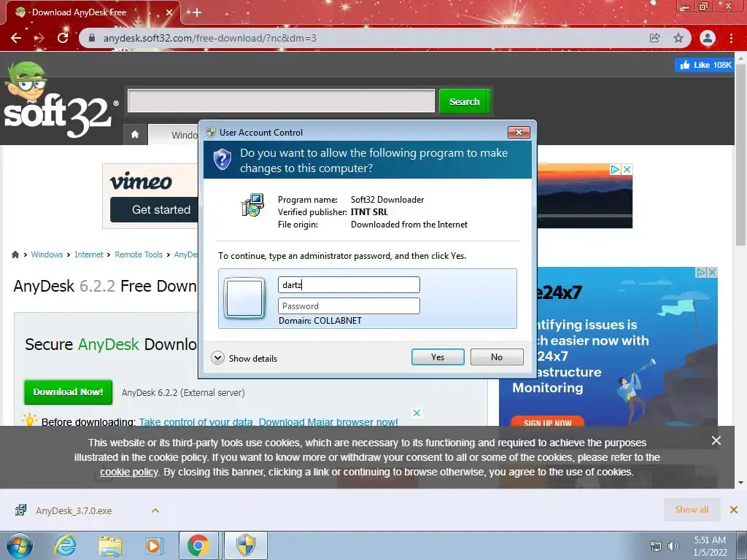
Task: Click the share icon in the address bar
Action: point(655,38)
